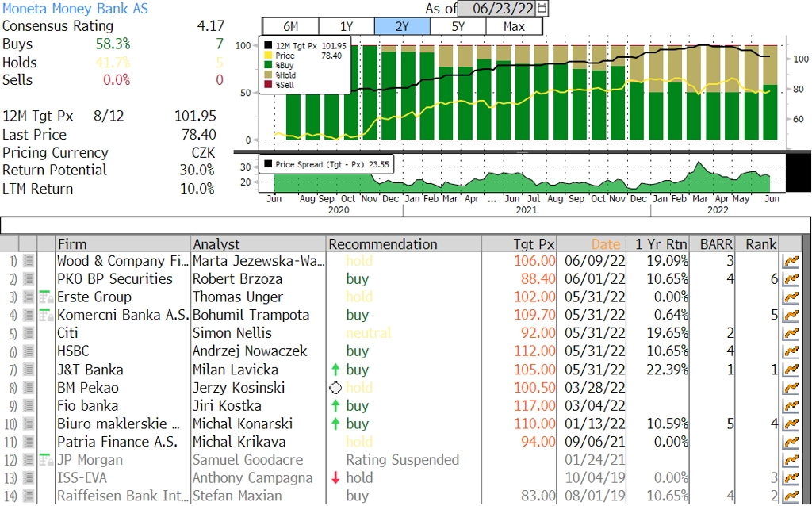Screen dimensions: 812x506
Task: Select analyst Robert Brzoza
Action: (237, 280)
